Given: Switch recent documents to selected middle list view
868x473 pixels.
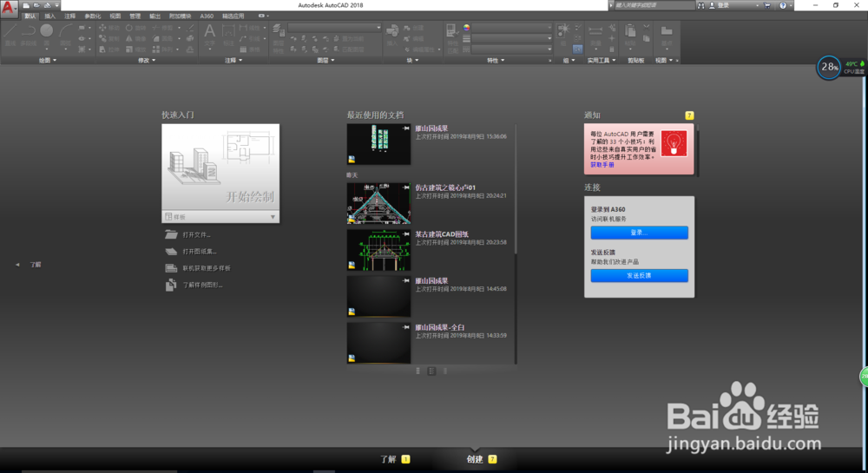Looking at the screenshot, I should (x=431, y=371).
